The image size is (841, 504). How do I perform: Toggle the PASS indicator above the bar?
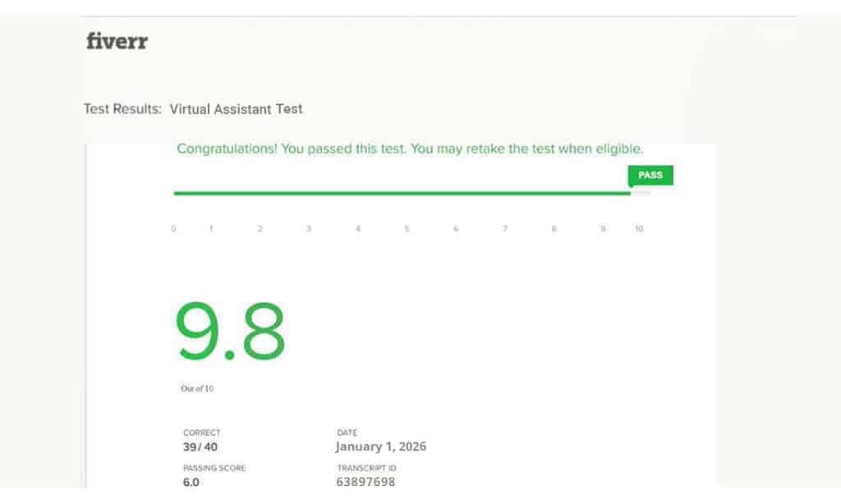[650, 175]
